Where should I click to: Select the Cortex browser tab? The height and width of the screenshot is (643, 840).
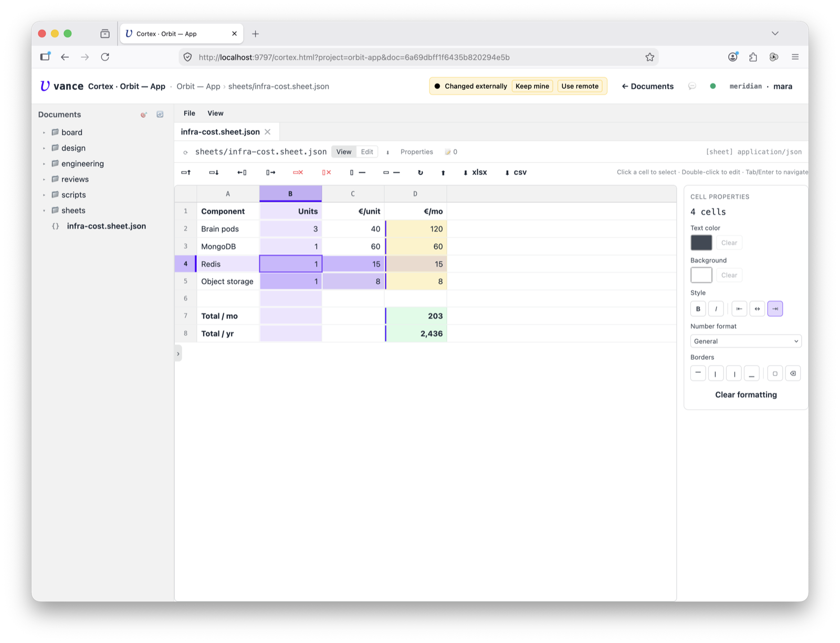tap(182, 34)
